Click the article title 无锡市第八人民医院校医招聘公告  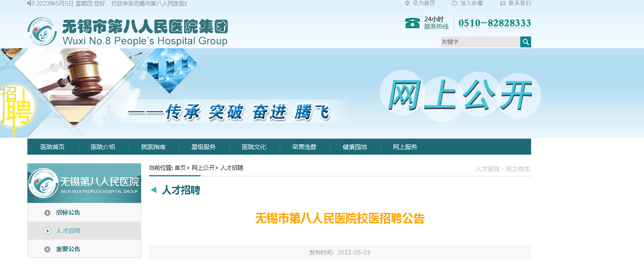[x=340, y=218]
